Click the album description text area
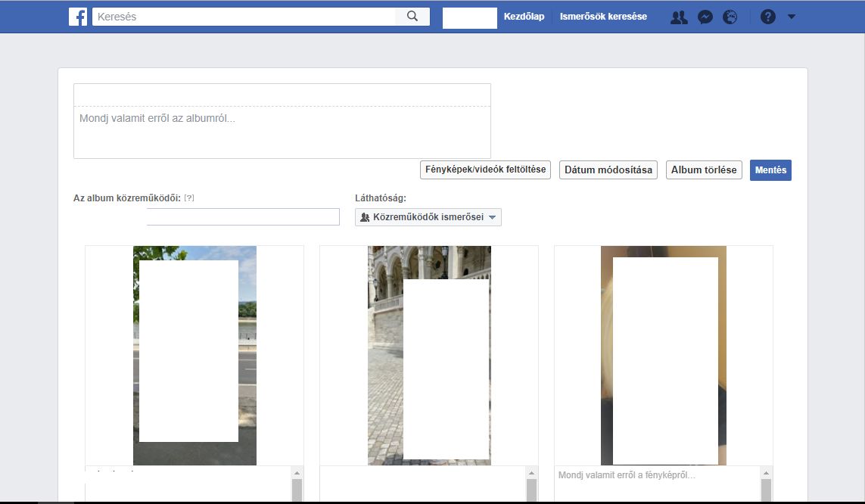This screenshot has height=504, width=865. coord(282,132)
